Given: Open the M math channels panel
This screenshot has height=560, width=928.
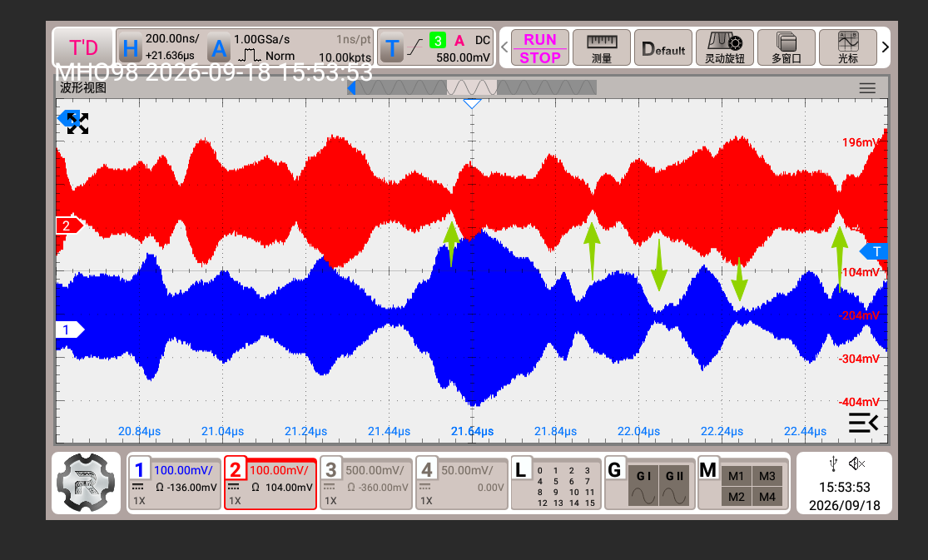Looking at the screenshot, I should (x=707, y=470).
